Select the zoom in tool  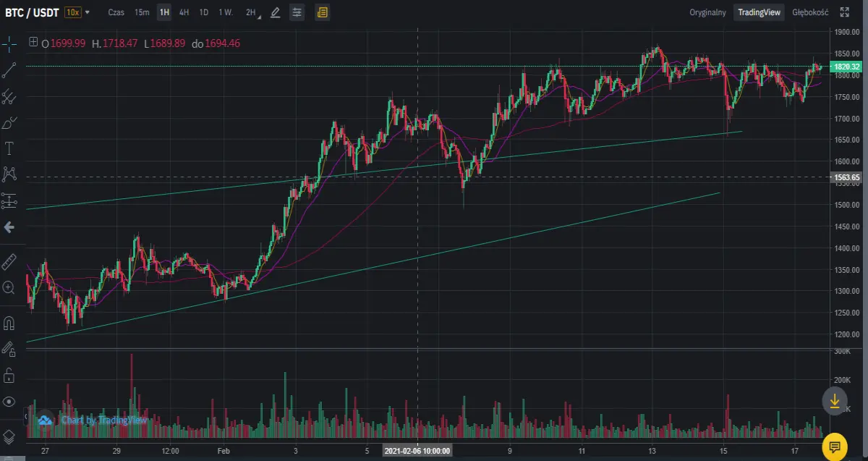(x=9, y=287)
